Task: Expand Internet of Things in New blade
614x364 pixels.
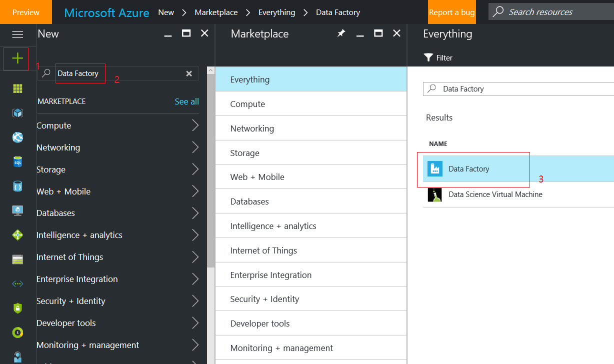Action: [x=195, y=257]
